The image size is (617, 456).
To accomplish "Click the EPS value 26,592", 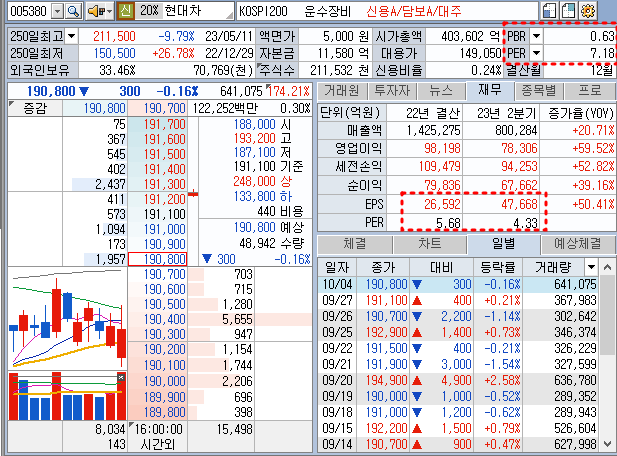I will (x=442, y=204).
